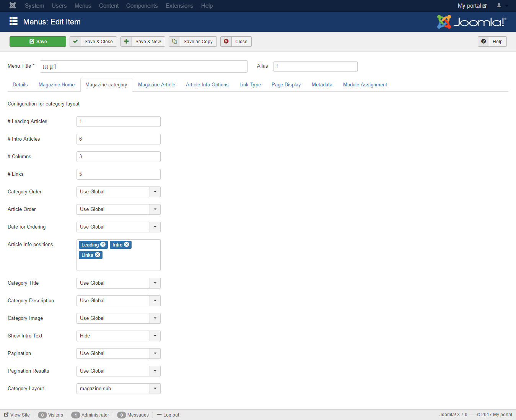Image resolution: width=516 pixels, height=420 pixels.
Task: Click the Help button in the toolbar
Action: 492,42
